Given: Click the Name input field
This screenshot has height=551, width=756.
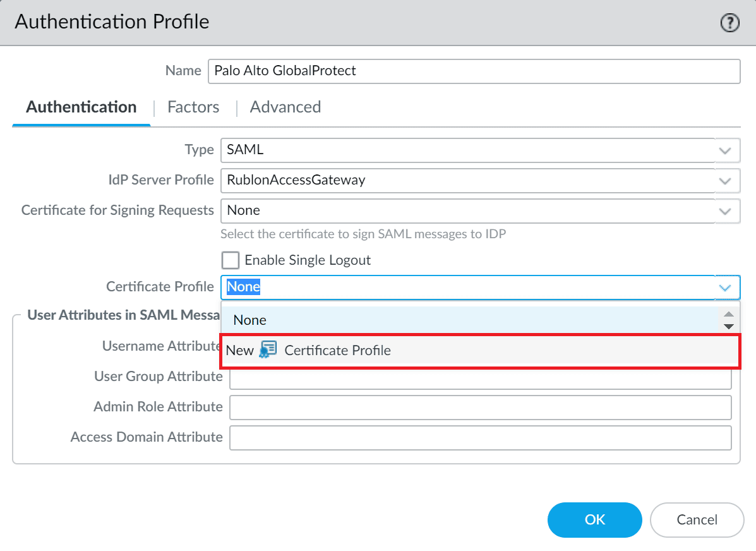Looking at the screenshot, I should [x=474, y=71].
